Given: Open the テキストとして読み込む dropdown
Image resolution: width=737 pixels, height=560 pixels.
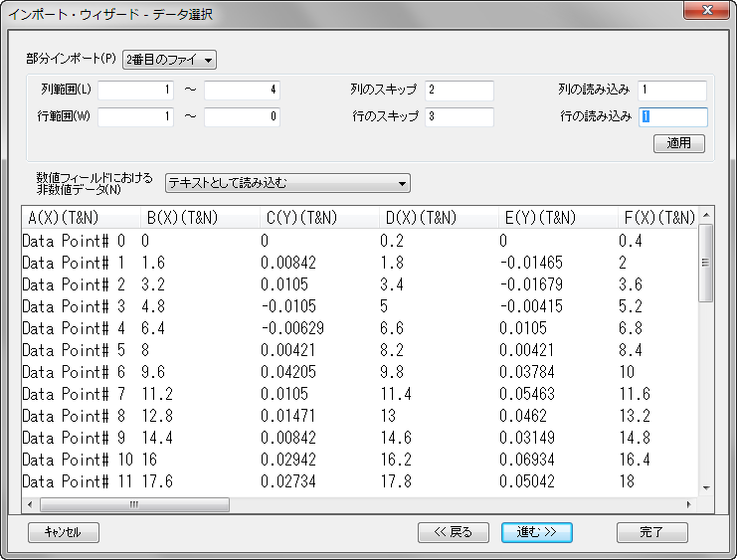Looking at the screenshot, I should click(x=287, y=183).
